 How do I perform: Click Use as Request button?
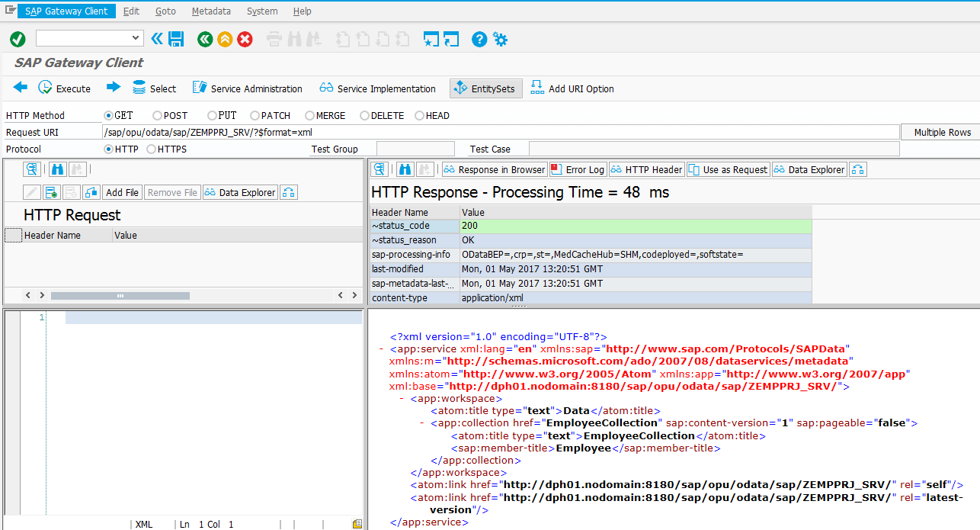tap(728, 169)
